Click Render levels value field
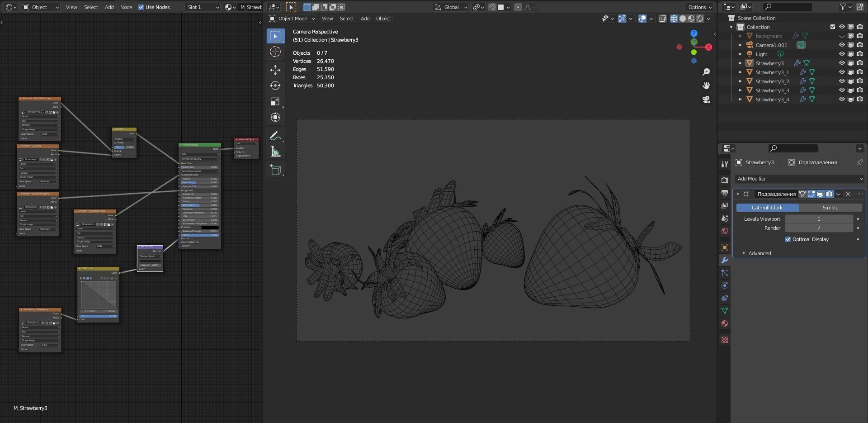 [x=819, y=228]
